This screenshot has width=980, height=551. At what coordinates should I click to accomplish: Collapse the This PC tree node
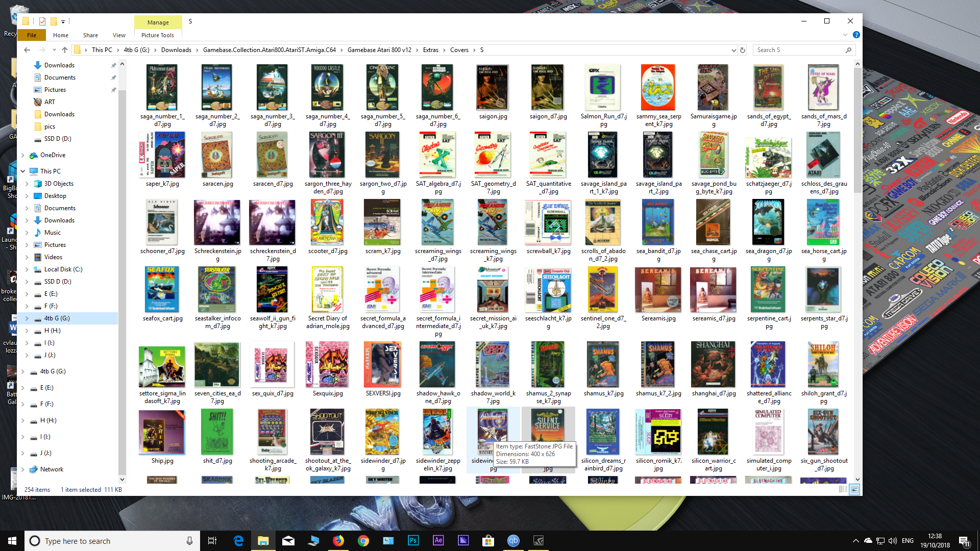click(x=23, y=171)
